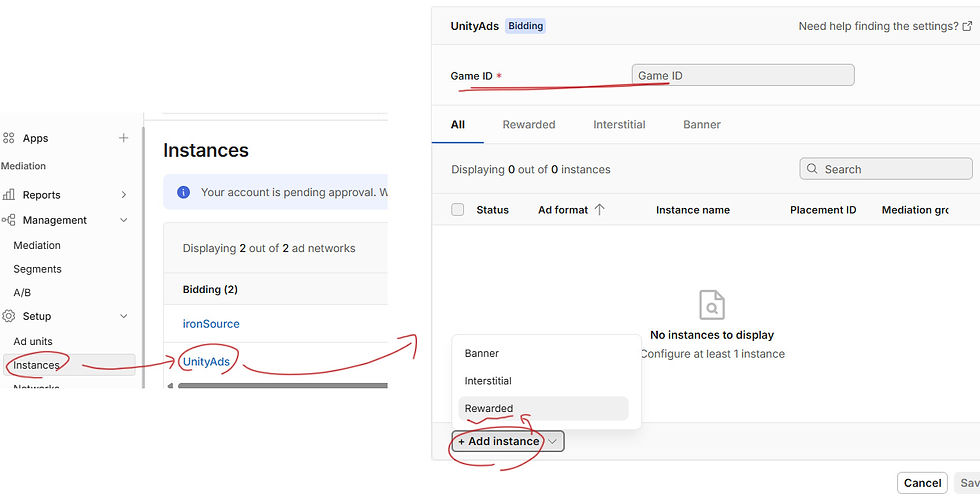Sort by Ad format using the arrow icon
This screenshot has width=980, height=501.
599,210
